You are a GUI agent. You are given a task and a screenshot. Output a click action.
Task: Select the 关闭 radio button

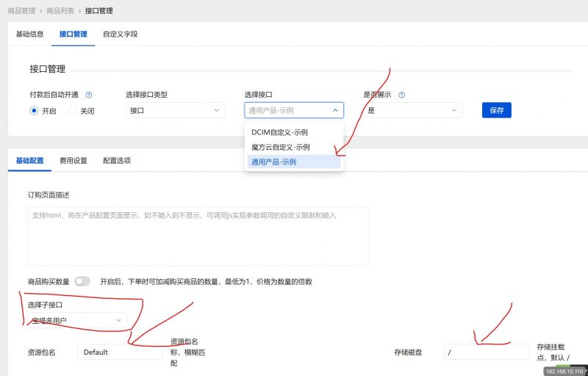(72, 111)
